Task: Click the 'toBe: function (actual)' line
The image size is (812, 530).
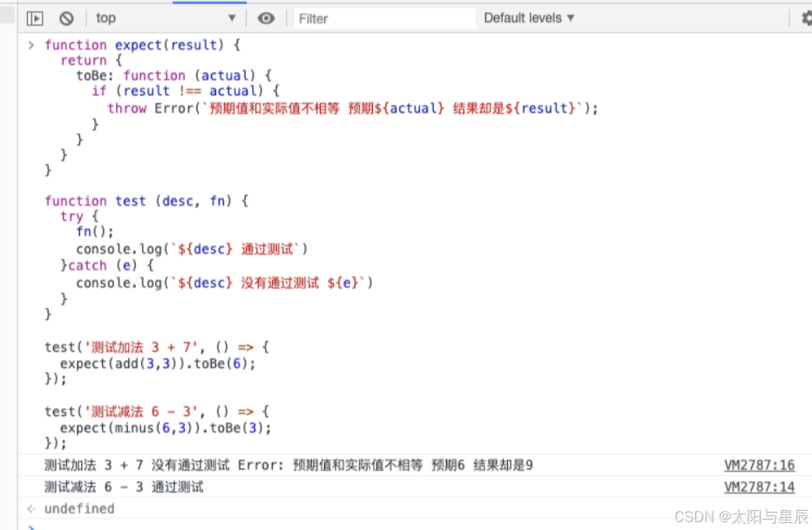Action: pyautogui.click(x=174, y=76)
